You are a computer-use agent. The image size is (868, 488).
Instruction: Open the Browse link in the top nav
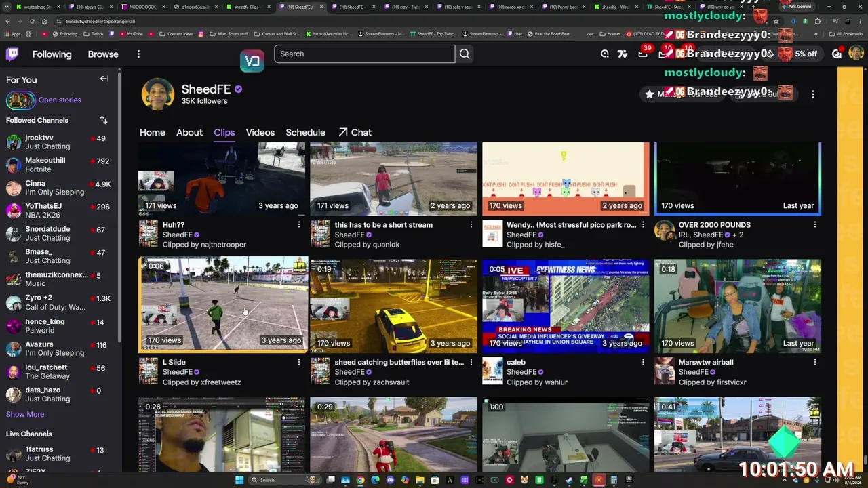click(103, 54)
